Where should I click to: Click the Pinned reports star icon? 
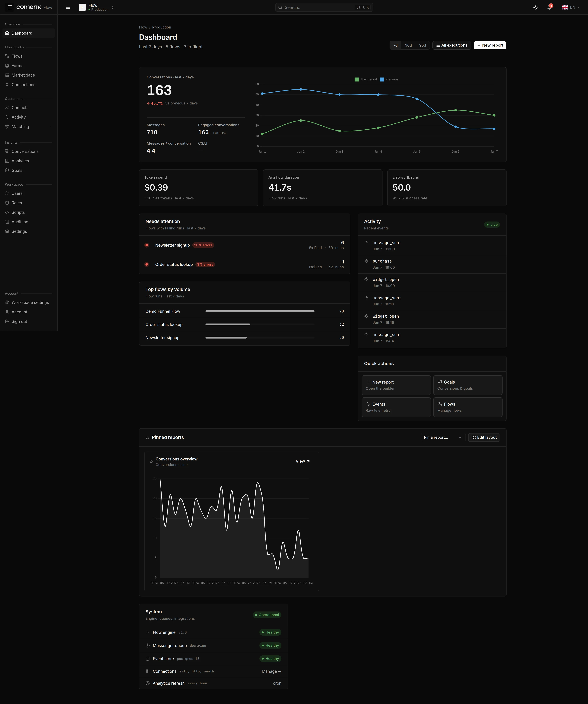(147, 437)
